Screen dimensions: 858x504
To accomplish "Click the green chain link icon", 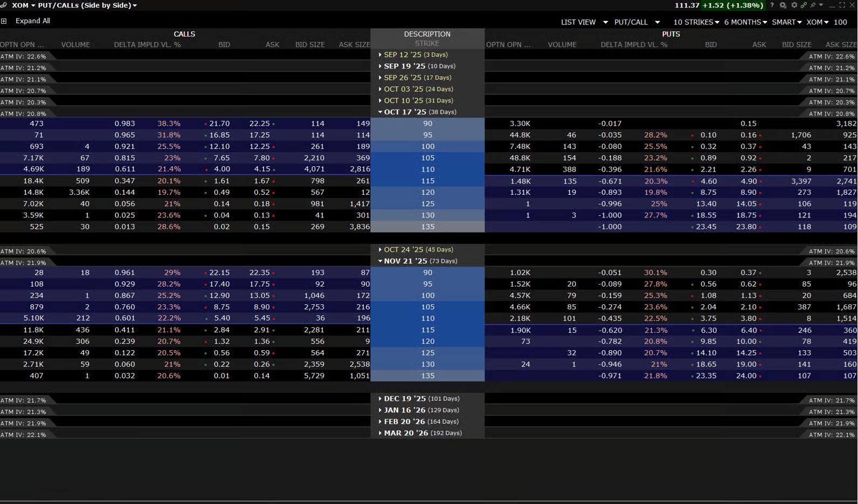I will pos(803,5).
